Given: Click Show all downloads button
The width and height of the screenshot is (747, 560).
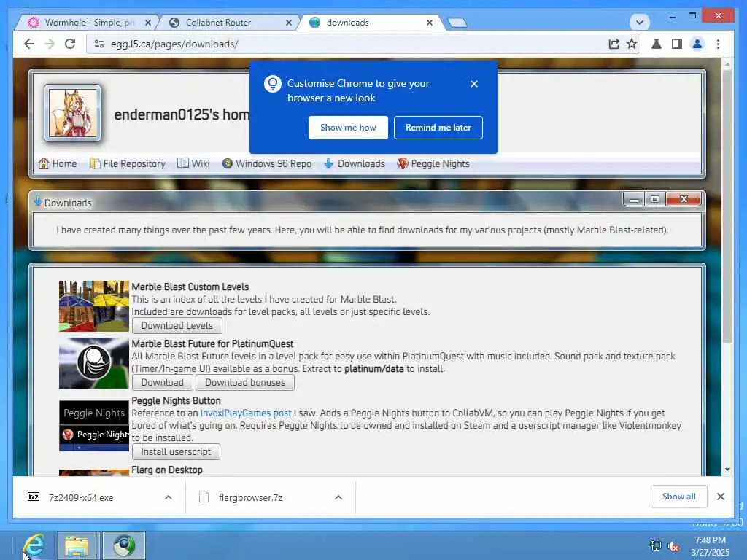Looking at the screenshot, I should click(x=678, y=497).
